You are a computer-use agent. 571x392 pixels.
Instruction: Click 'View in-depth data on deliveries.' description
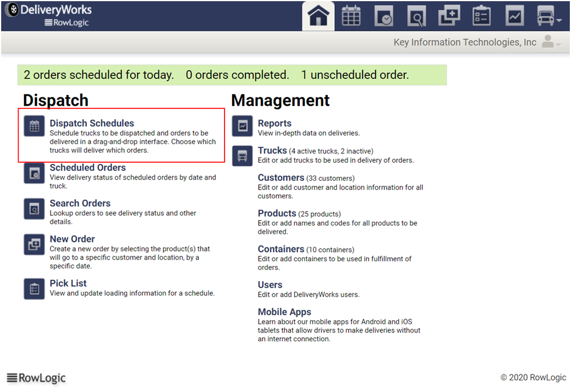(309, 134)
